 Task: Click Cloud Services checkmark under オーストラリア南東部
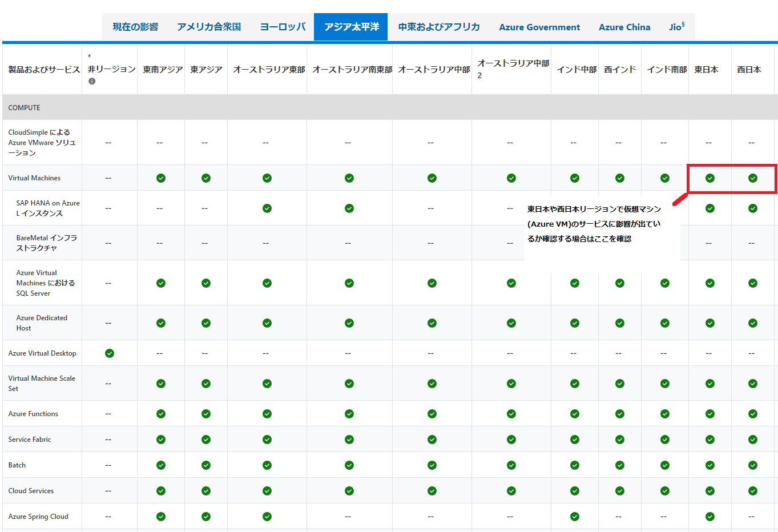coord(349,491)
